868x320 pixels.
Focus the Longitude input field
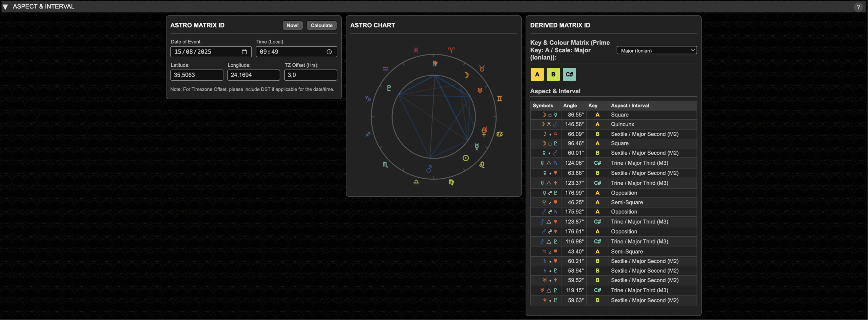254,75
